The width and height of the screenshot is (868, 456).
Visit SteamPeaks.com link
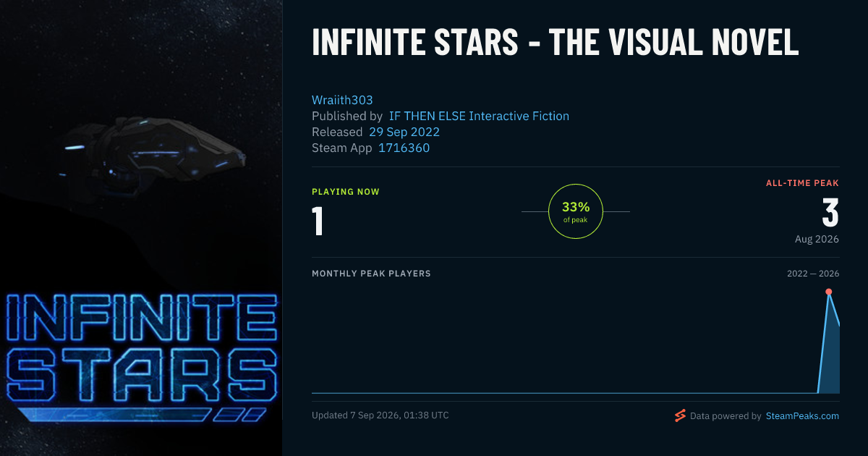[x=802, y=416]
